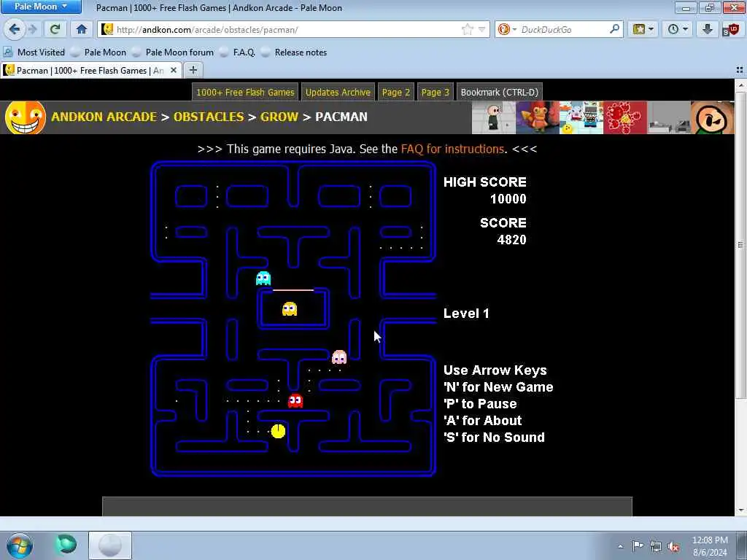Open the Most Visited bookmarks folder
The image size is (747, 560).
point(34,52)
